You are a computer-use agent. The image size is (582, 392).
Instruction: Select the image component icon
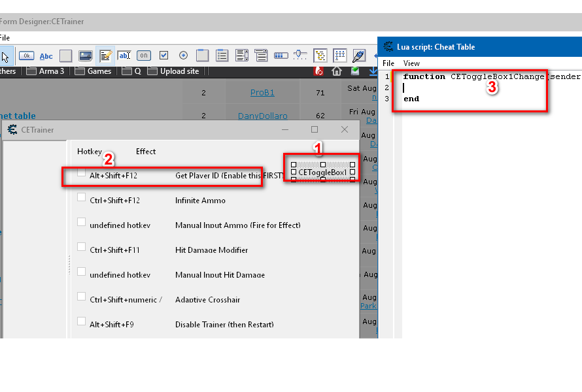[x=85, y=56]
